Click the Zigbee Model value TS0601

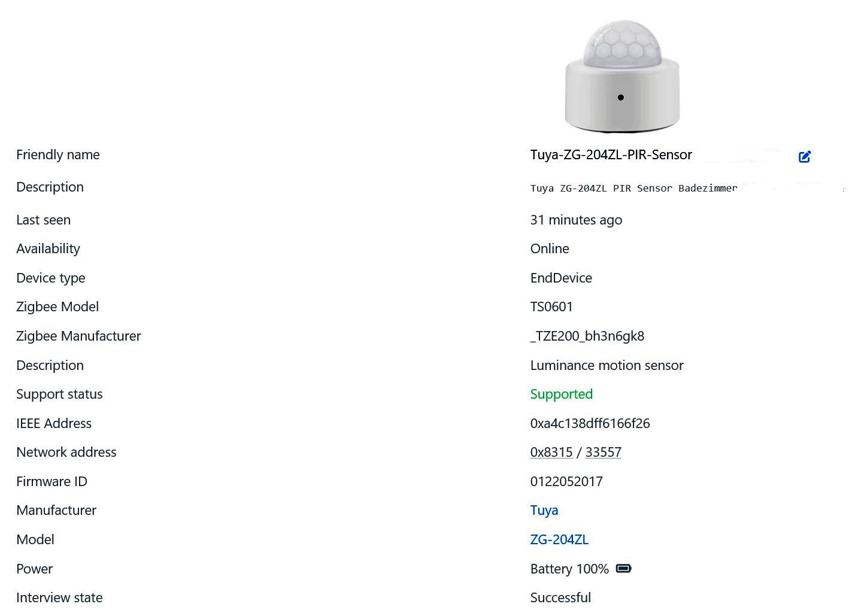(x=551, y=307)
